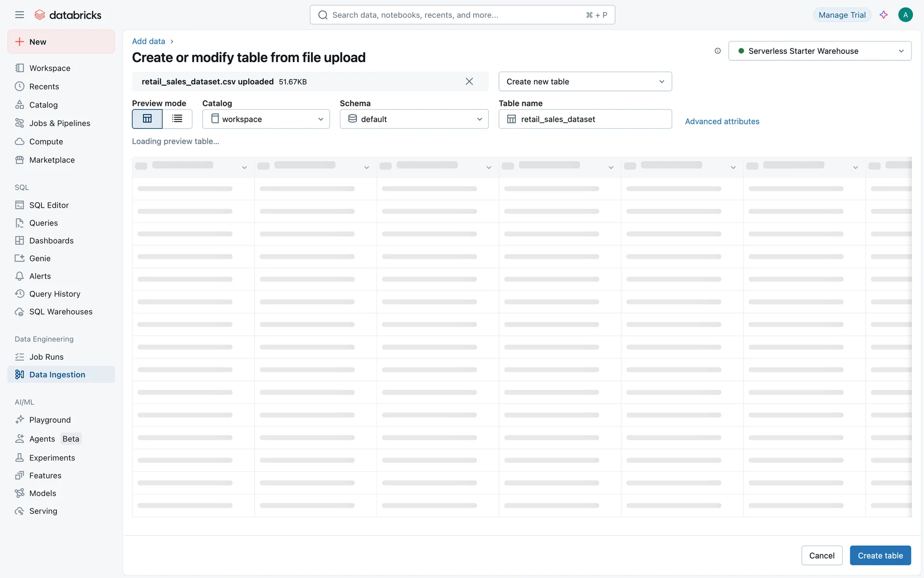Click the hamburger sidebar menu icon
The height and width of the screenshot is (578, 924).
(x=19, y=15)
